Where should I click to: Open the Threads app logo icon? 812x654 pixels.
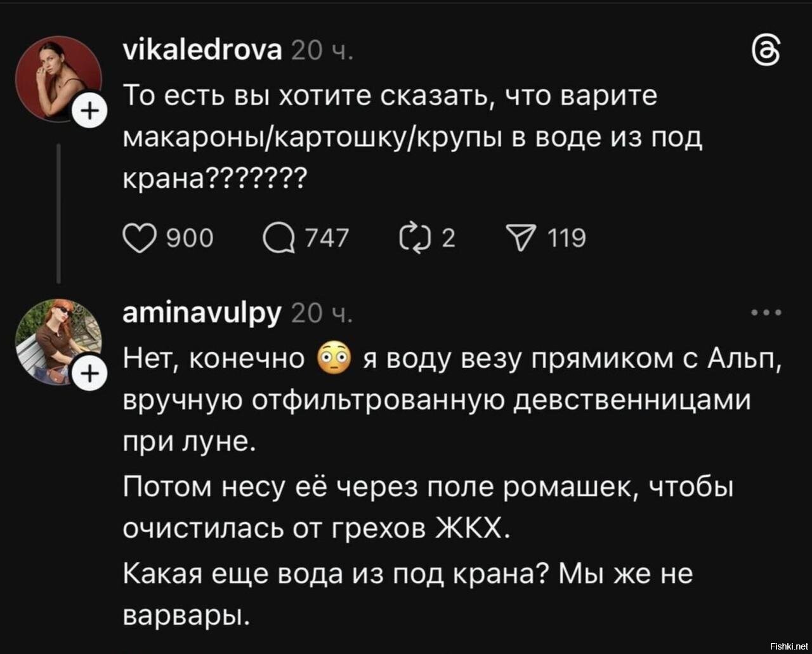coord(767,52)
